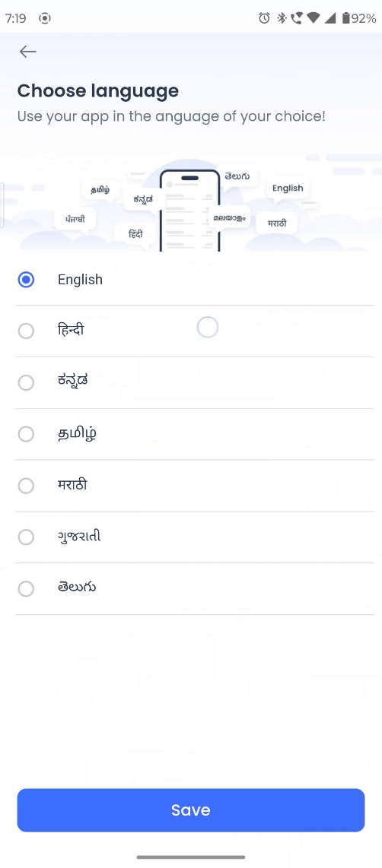
Task: Tap the phone illustration graphic
Action: pyautogui.click(x=190, y=211)
